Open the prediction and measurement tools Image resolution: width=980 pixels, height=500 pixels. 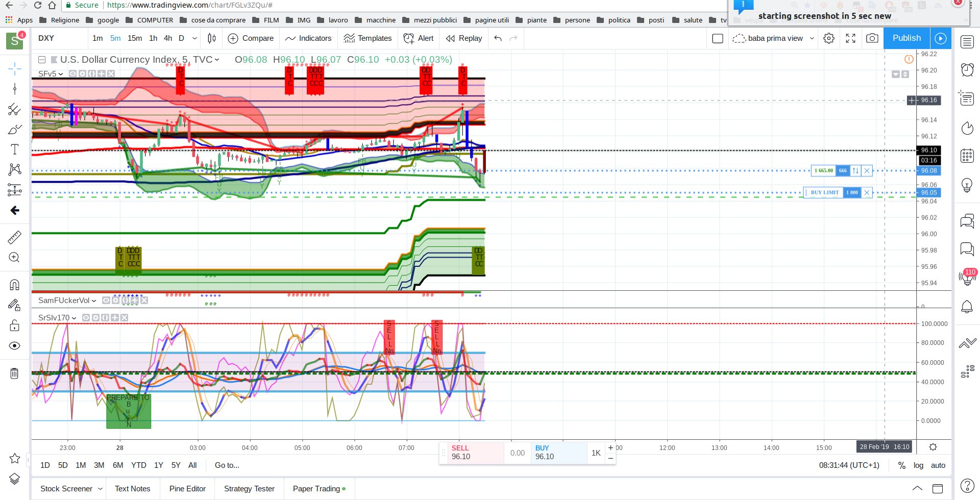coord(14,190)
